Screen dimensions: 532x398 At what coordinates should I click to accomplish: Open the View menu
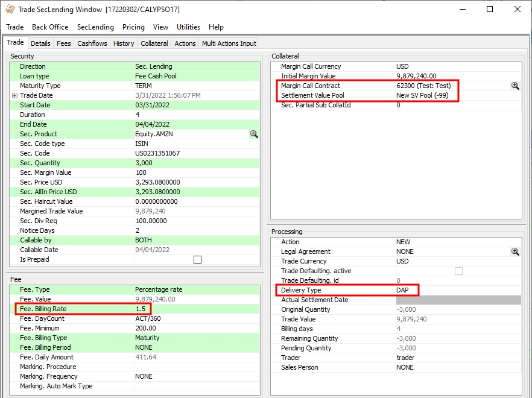pyautogui.click(x=160, y=27)
